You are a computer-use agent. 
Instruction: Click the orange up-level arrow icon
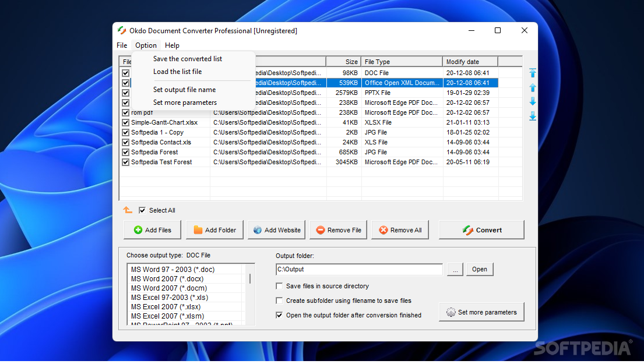tap(128, 210)
